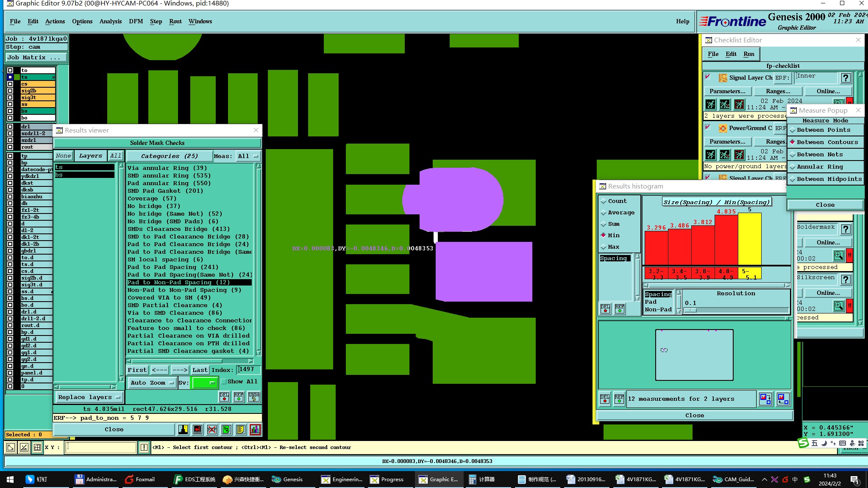
Task: Expand the Meas: All dropdown
Action: click(x=248, y=156)
